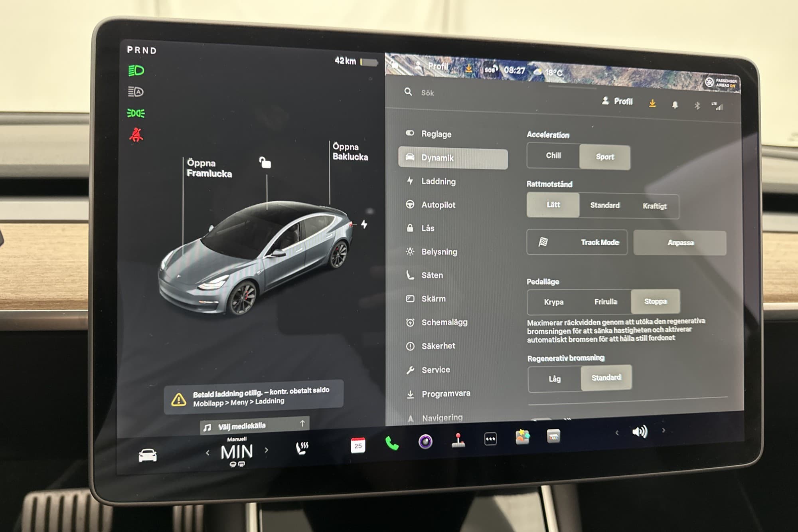Open the green phone app
The width and height of the screenshot is (798, 532).
coord(391,443)
